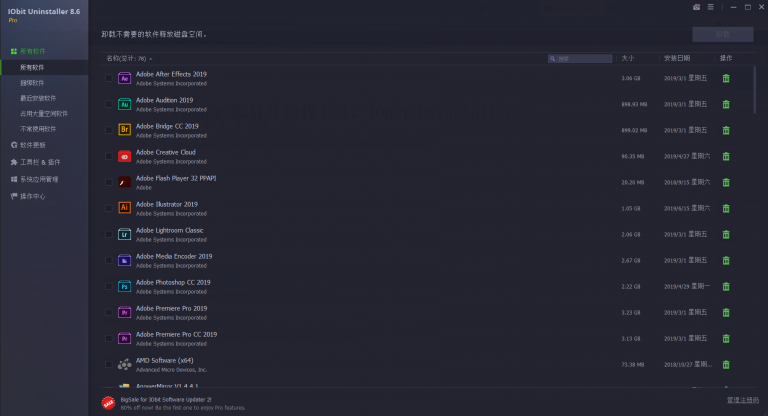Click the 卸载 uninstall button at top right

(x=722, y=34)
